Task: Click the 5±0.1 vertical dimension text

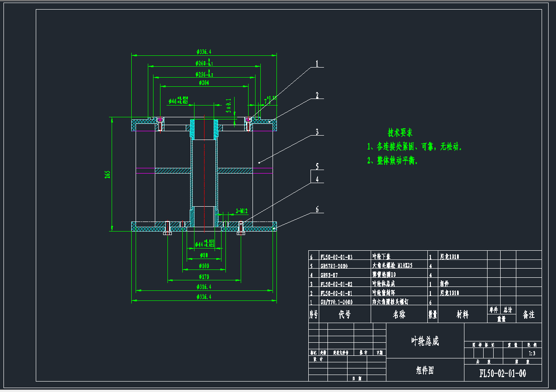Action: (x=229, y=106)
